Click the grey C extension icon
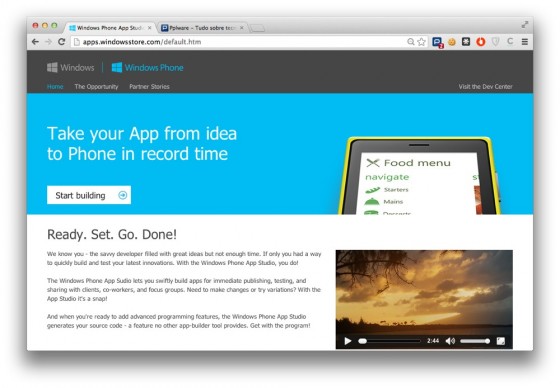 tap(510, 41)
